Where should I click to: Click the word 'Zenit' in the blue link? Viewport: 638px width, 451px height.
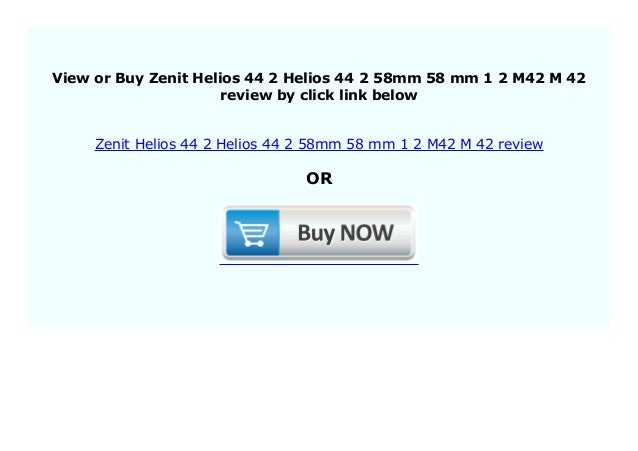point(112,144)
